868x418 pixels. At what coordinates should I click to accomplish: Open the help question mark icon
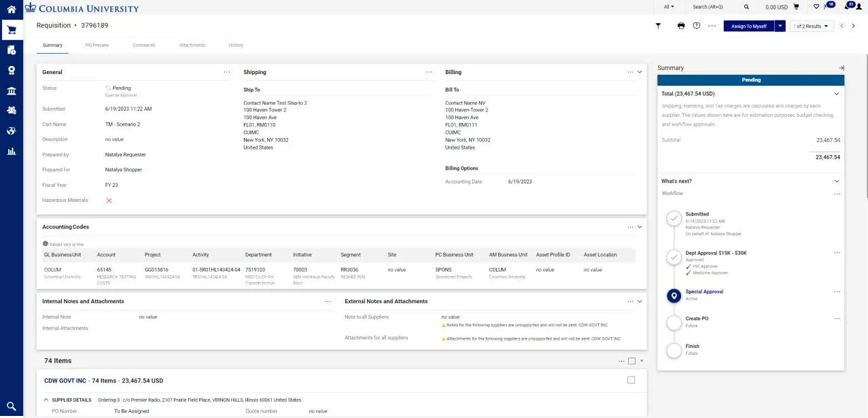[x=697, y=26]
